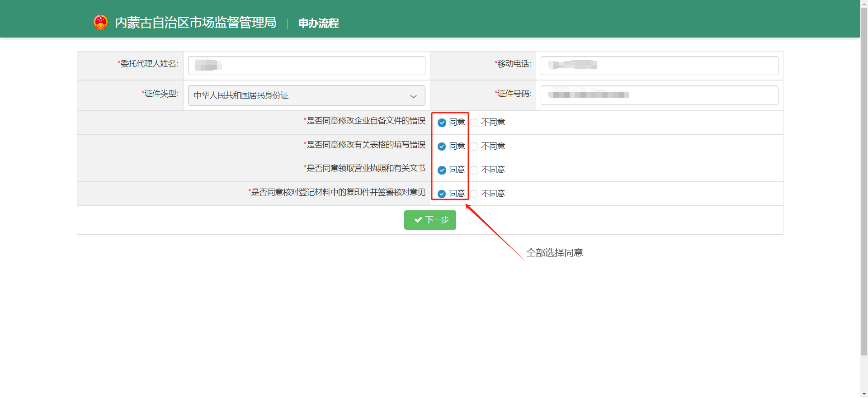Select 同意 for 修改有关表格的填写错误
This screenshot has width=868, height=398.
coord(442,147)
